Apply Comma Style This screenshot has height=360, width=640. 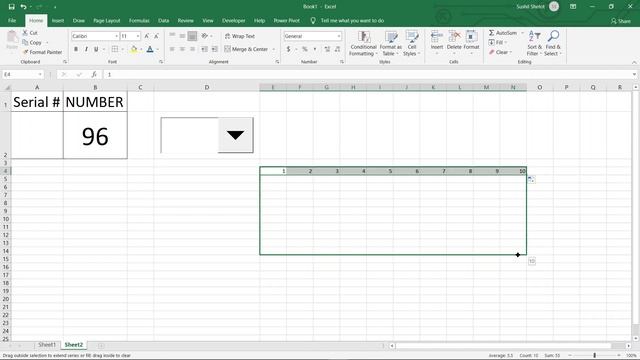click(315, 49)
